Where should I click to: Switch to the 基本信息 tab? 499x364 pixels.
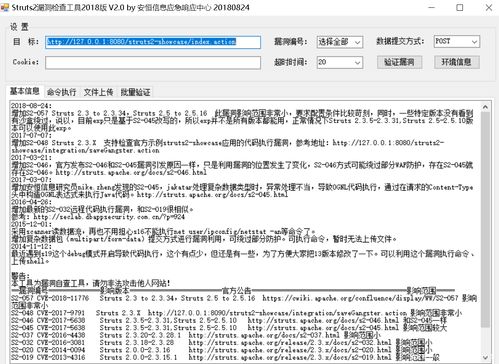coord(25,91)
